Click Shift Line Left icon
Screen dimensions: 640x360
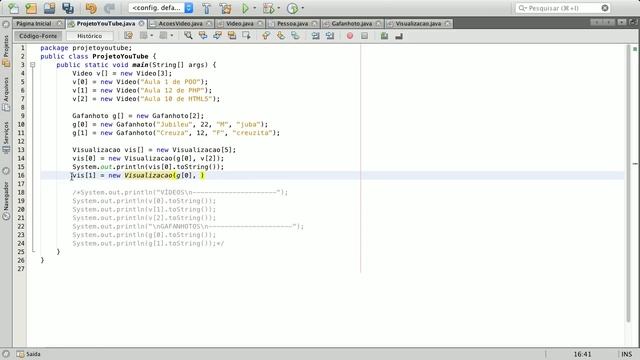click(x=315, y=36)
